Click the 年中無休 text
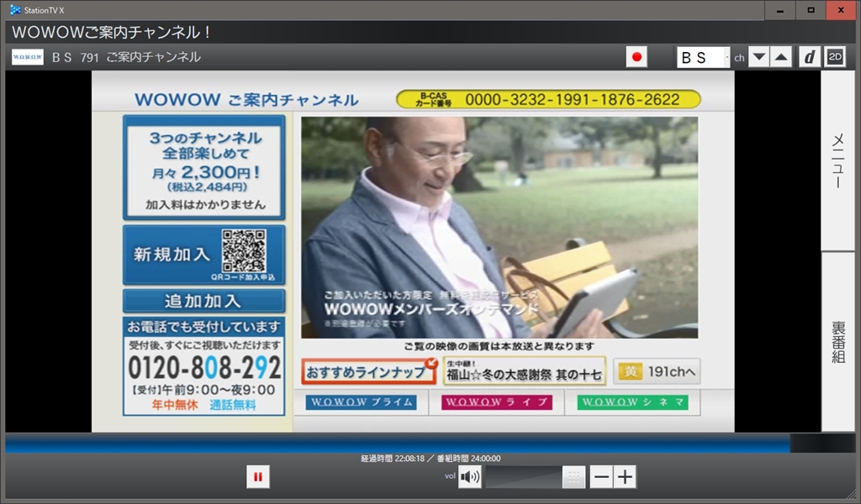The image size is (861, 504). [175, 405]
